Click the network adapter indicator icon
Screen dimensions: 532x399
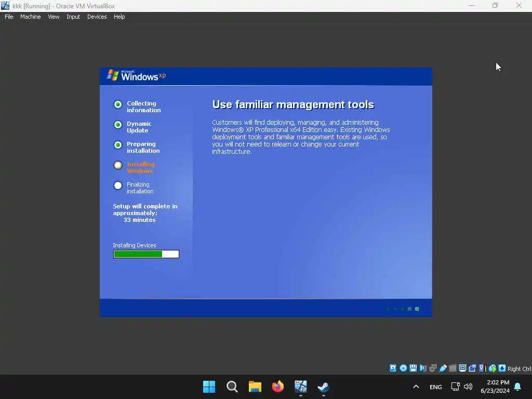[x=433, y=368]
